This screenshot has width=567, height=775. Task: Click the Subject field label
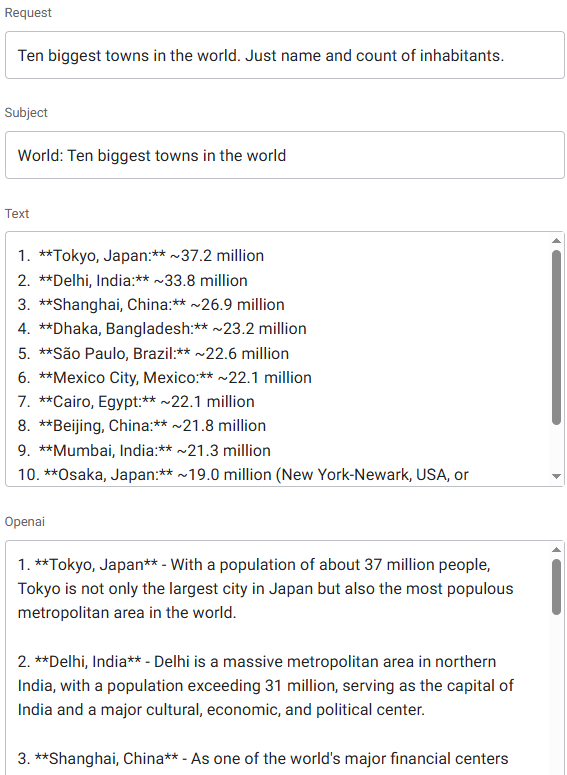coord(26,113)
